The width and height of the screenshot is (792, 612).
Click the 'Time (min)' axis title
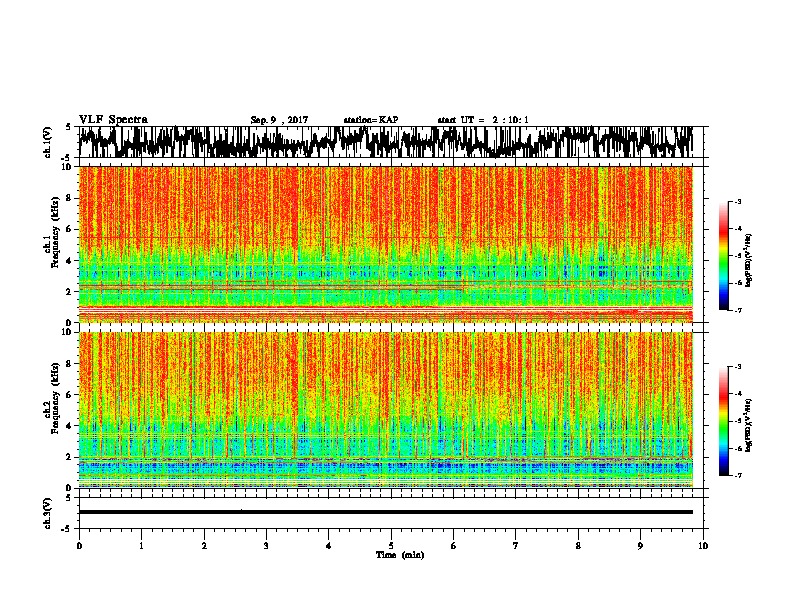pos(400,555)
